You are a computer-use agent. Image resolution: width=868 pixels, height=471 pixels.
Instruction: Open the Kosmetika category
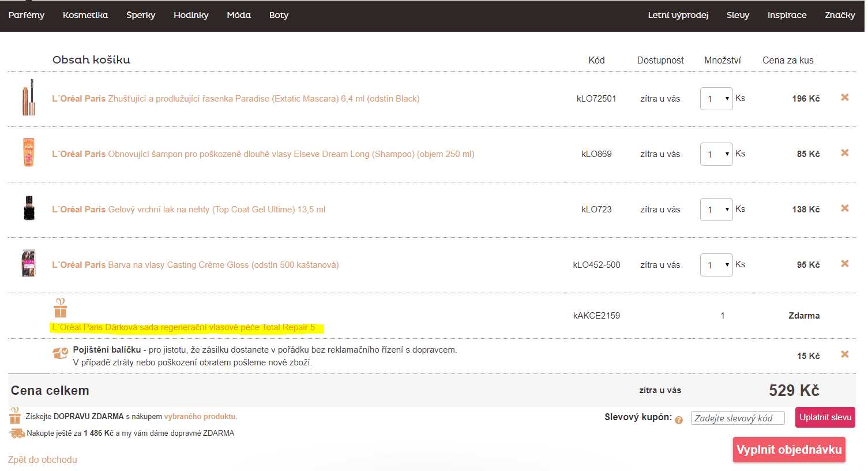[85, 15]
